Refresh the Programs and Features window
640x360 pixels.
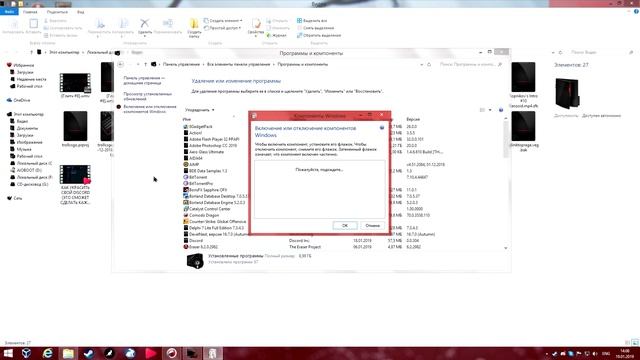429,64
